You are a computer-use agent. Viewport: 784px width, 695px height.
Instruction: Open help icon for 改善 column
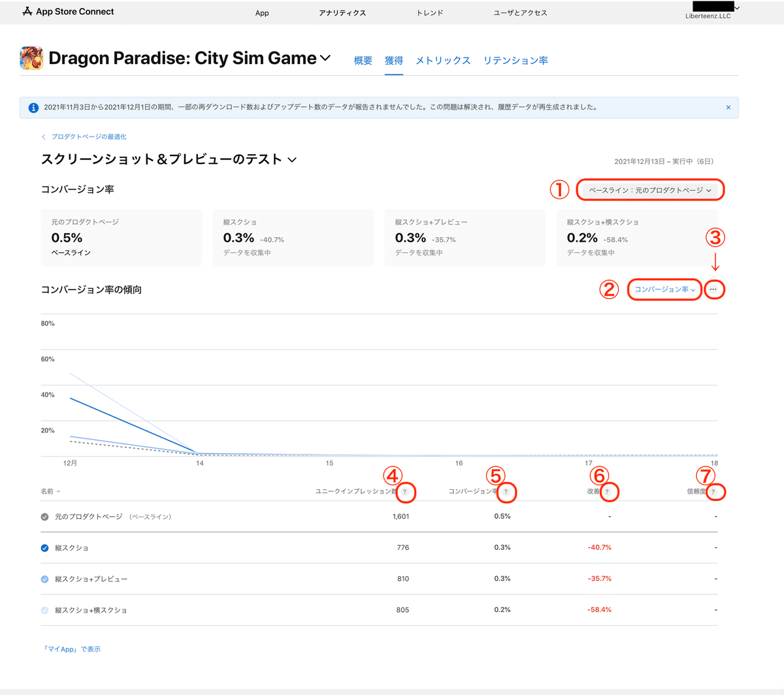pos(607,492)
